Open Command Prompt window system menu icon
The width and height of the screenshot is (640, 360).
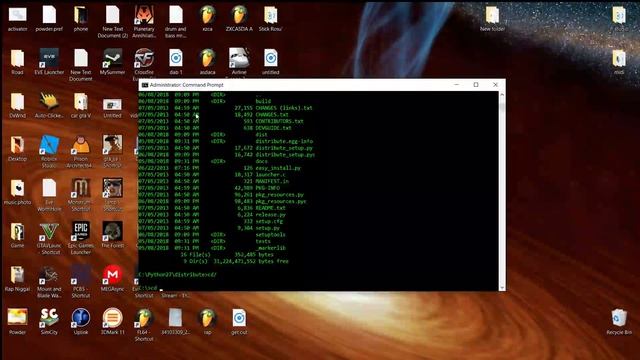(144, 85)
